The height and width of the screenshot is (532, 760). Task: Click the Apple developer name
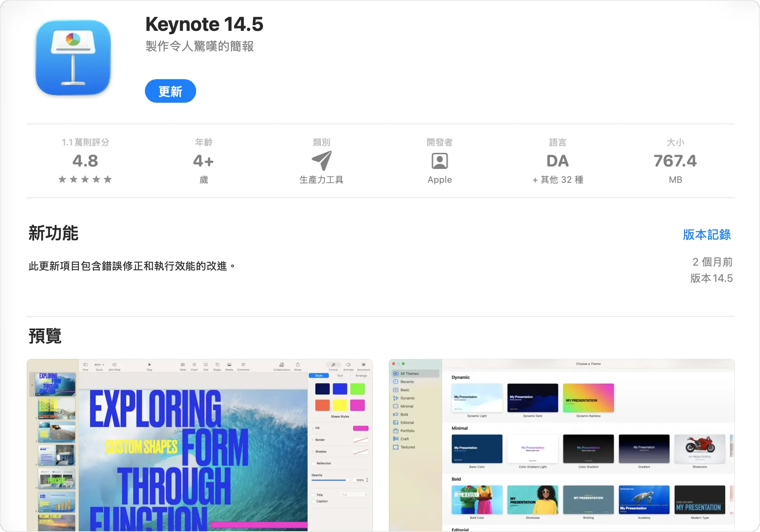point(440,180)
